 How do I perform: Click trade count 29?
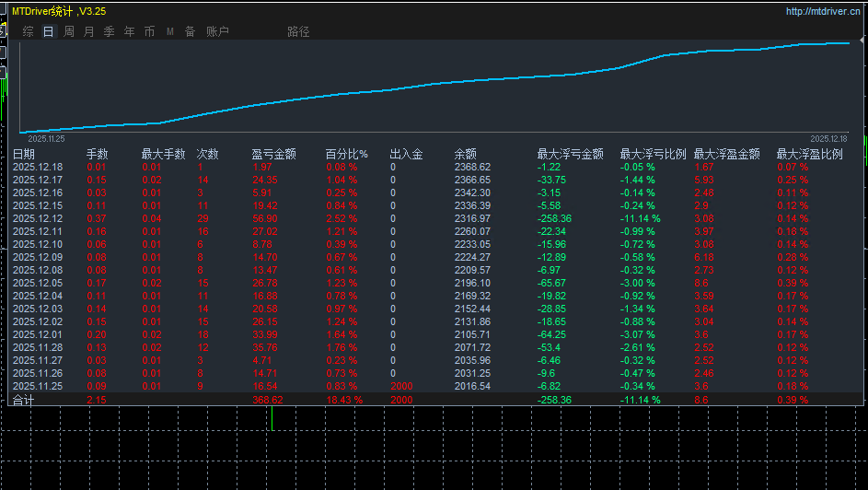click(x=203, y=218)
